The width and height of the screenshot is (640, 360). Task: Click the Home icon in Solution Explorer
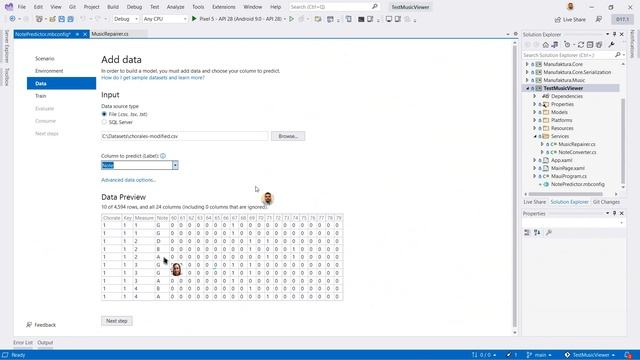[x=545, y=44]
